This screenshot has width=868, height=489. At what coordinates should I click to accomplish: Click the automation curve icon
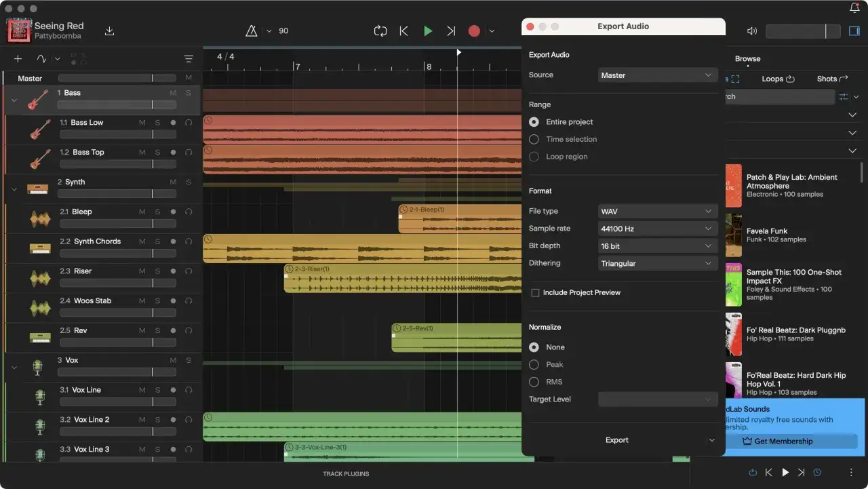coord(42,59)
